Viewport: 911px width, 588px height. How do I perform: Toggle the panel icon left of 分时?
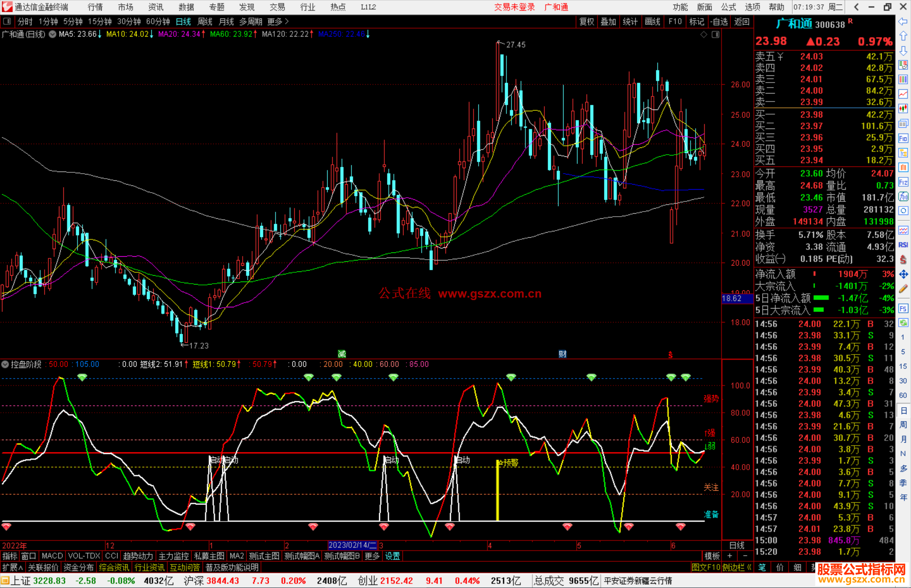(7, 21)
